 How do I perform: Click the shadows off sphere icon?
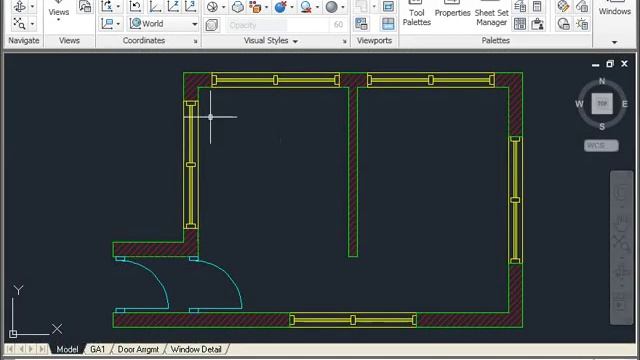click(x=306, y=7)
